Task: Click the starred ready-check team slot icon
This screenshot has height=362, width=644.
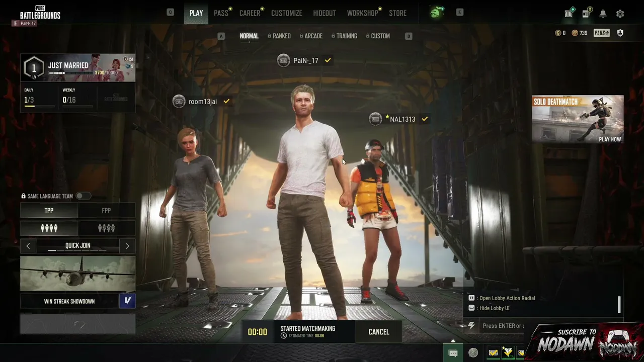Action: pyautogui.click(x=508, y=353)
